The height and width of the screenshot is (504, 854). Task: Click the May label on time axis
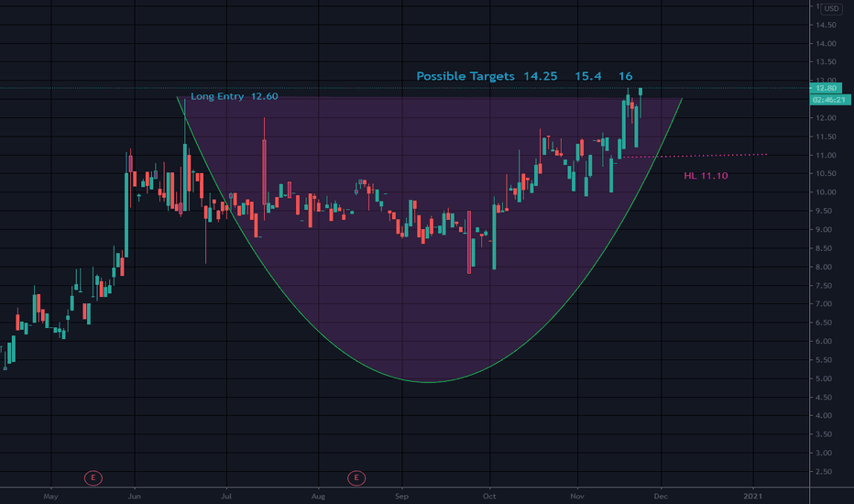coord(50,497)
